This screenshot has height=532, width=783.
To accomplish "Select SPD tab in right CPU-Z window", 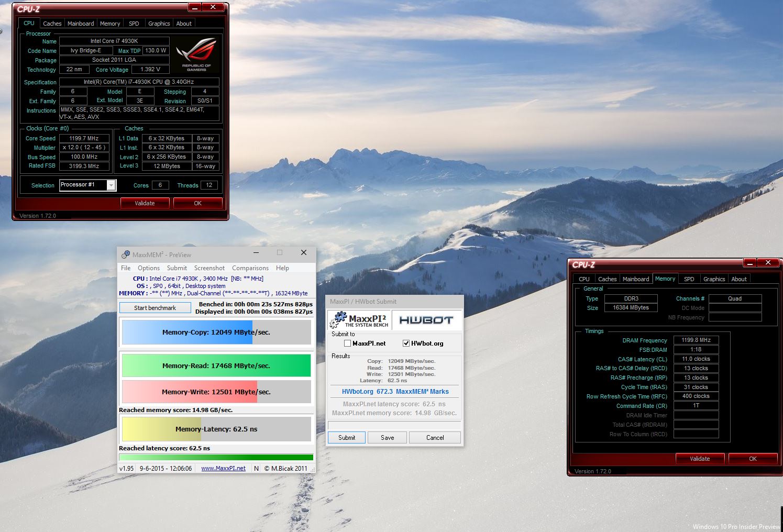I will click(689, 279).
